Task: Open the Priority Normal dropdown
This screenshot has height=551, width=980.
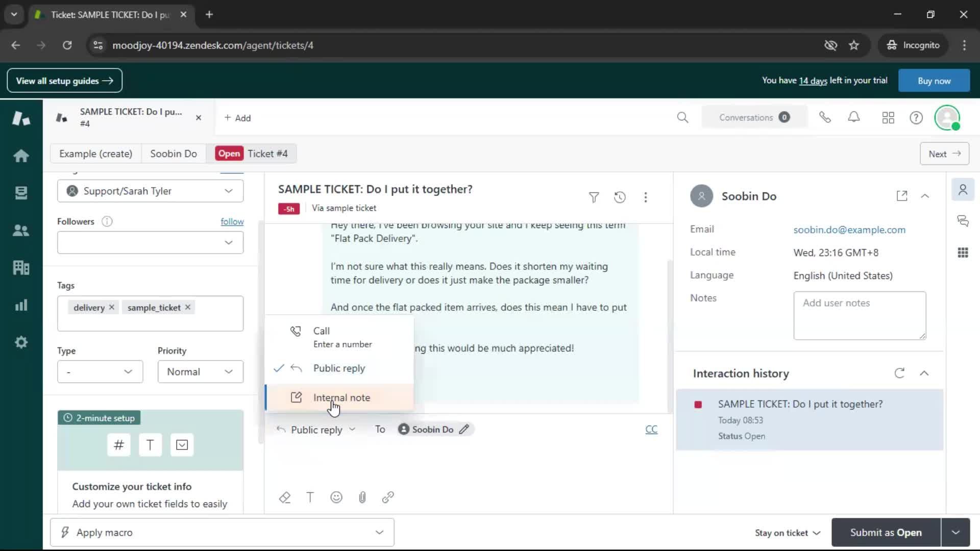Action: tap(201, 372)
